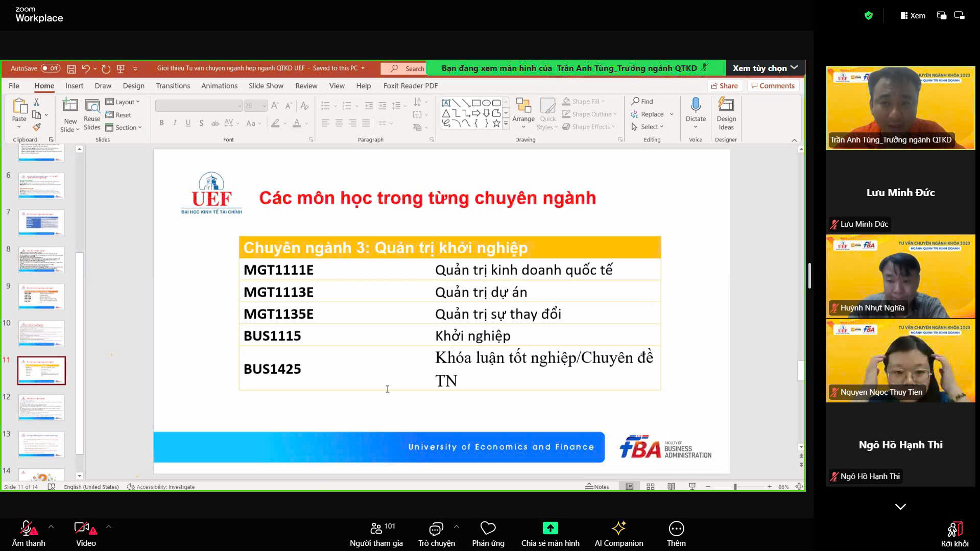Viewport: 980px width, 551px height.
Task: Open audio options arrow beside Âm thanh
Action: pyautogui.click(x=51, y=526)
